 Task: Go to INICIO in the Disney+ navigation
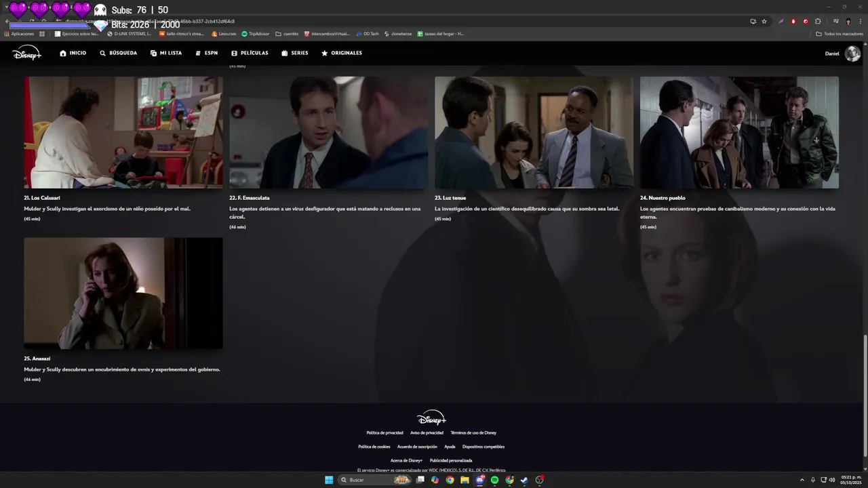click(x=73, y=53)
